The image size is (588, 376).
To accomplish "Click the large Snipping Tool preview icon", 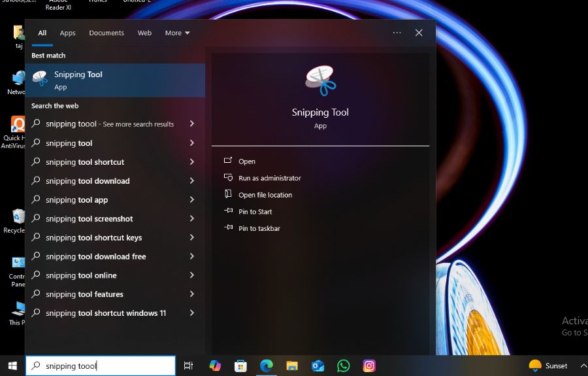I will coord(320,80).
